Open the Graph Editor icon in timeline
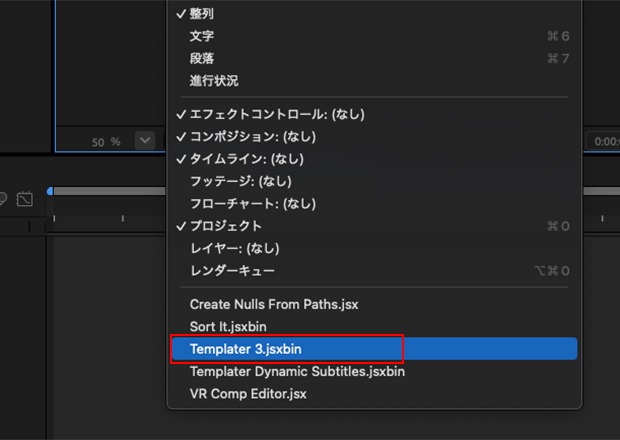This screenshot has width=620, height=440. click(25, 199)
